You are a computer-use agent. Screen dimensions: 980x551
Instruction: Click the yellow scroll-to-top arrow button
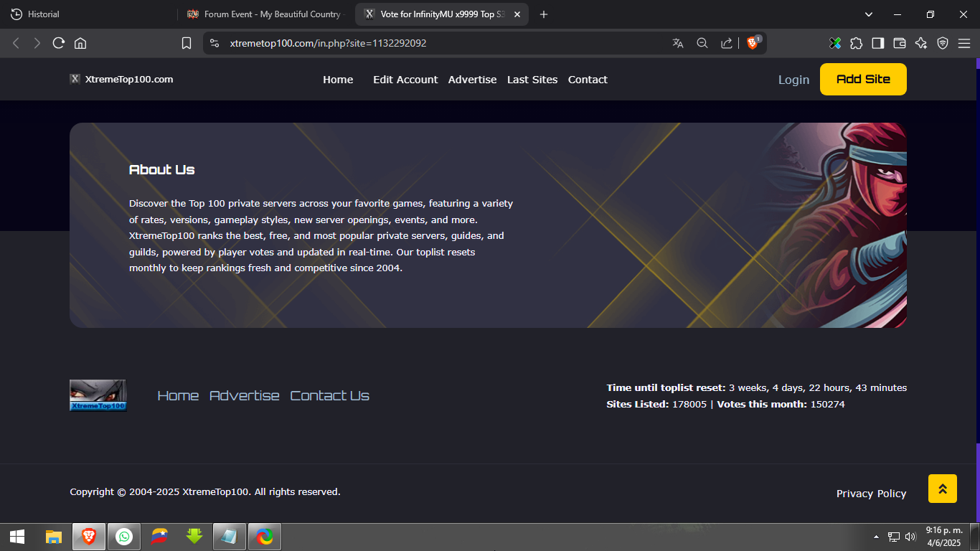click(943, 489)
